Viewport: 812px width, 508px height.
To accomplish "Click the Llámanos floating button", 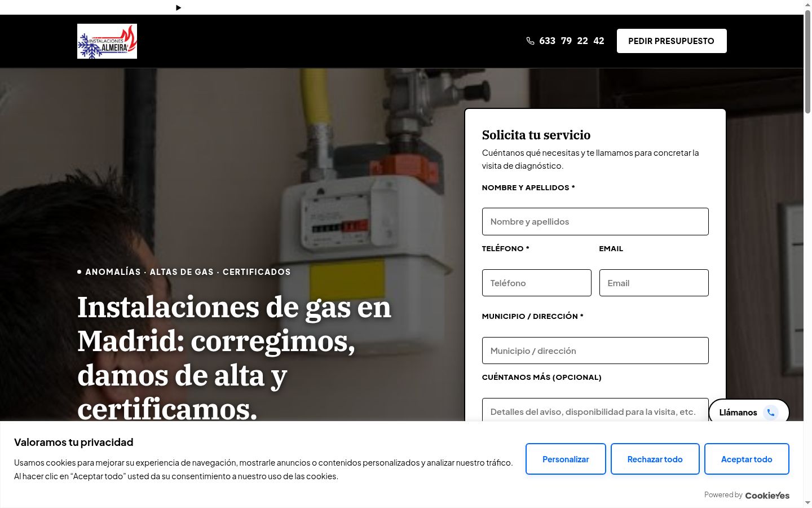I will (748, 412).
